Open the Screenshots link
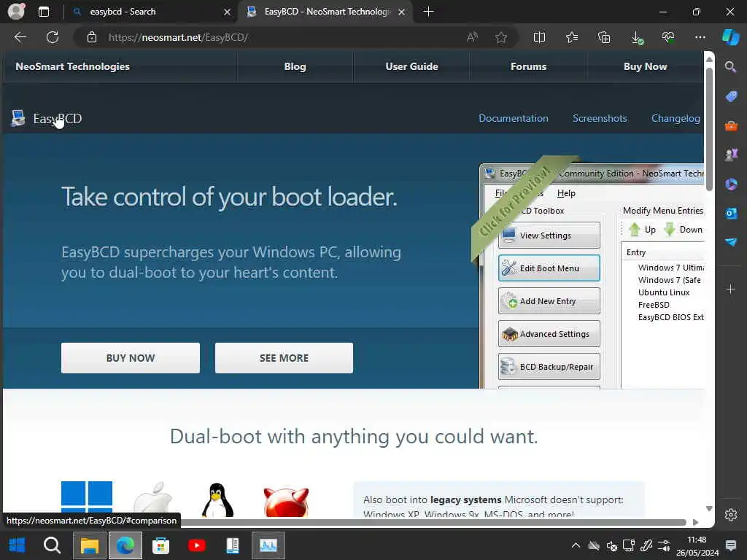Screen dimensions: 747x560 pos(600,118)
